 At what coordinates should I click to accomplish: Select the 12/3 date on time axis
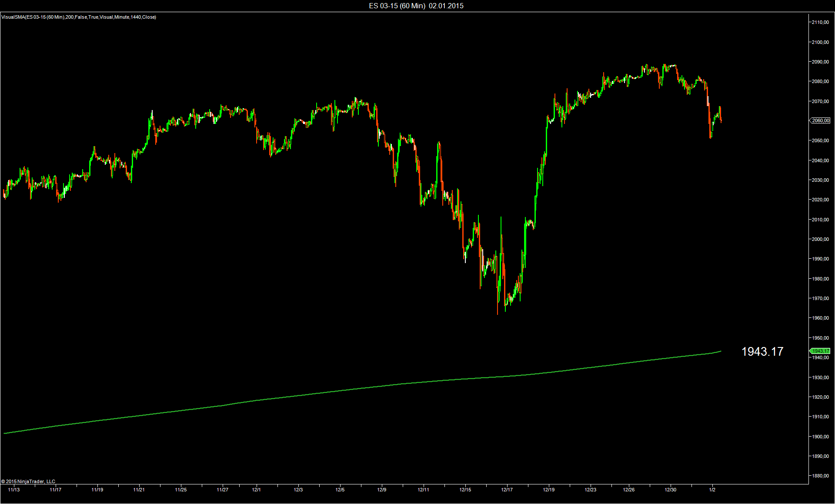[298, 490]
